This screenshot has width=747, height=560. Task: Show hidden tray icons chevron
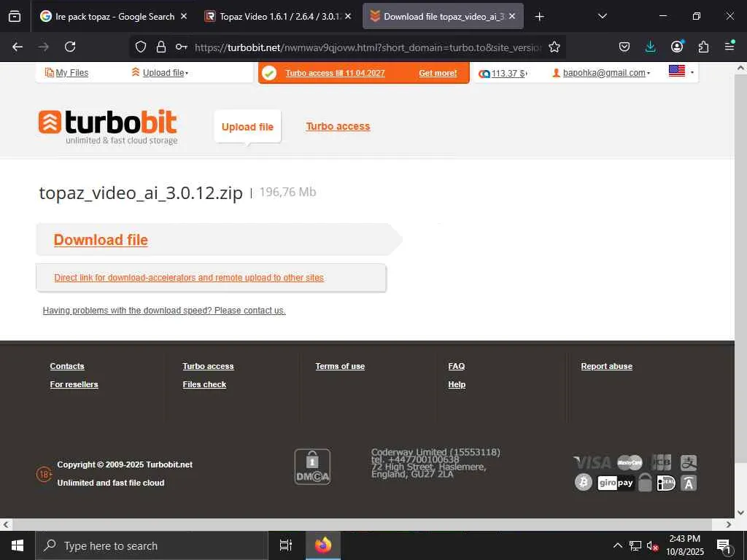pos(617,545)
